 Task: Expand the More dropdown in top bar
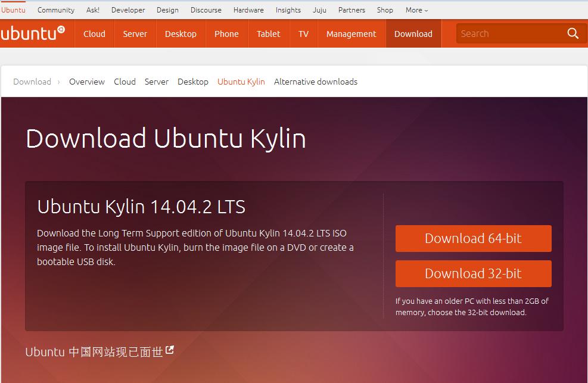pos(416,10)
